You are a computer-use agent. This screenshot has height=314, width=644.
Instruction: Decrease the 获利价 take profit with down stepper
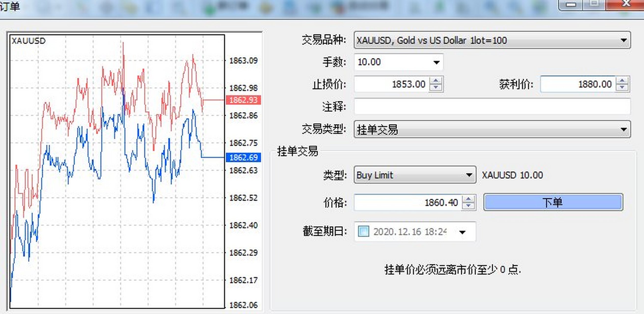click(x=622, y=87)
